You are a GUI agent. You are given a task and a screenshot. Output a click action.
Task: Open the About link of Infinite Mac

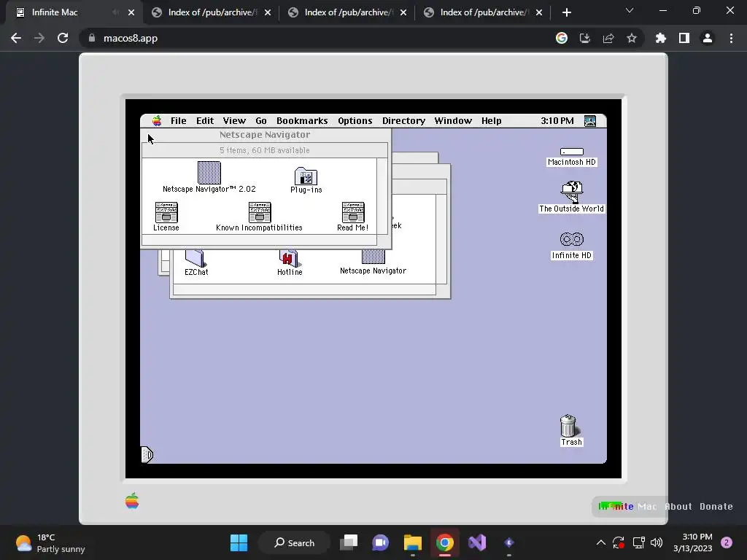click(678, 507)
